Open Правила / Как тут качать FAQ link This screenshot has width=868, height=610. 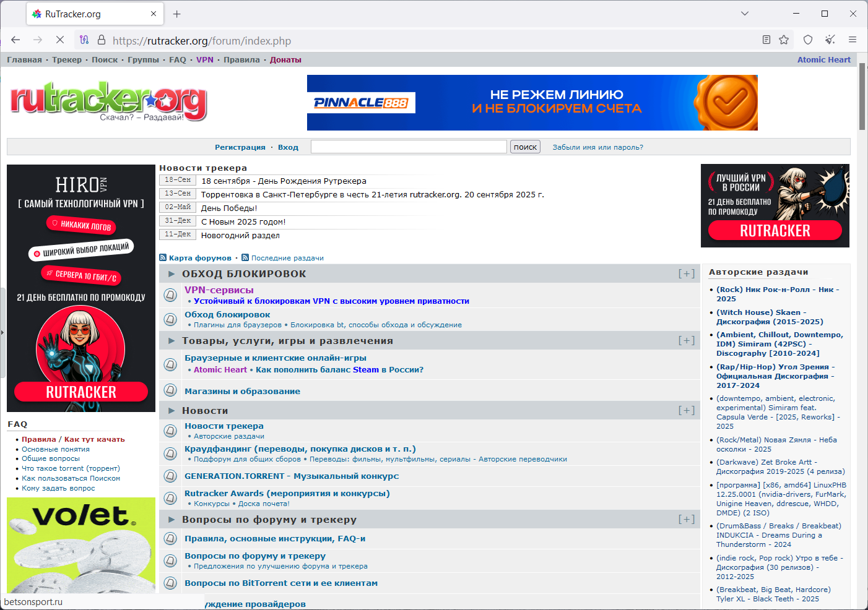(x=73, y=439)
